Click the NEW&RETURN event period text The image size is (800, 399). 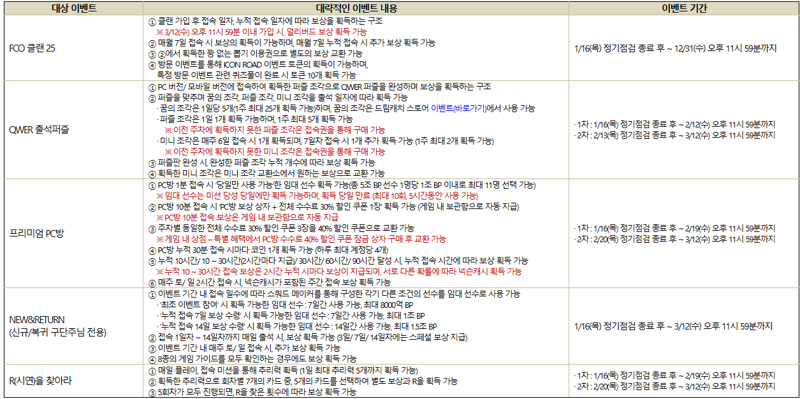pos(673,326)
